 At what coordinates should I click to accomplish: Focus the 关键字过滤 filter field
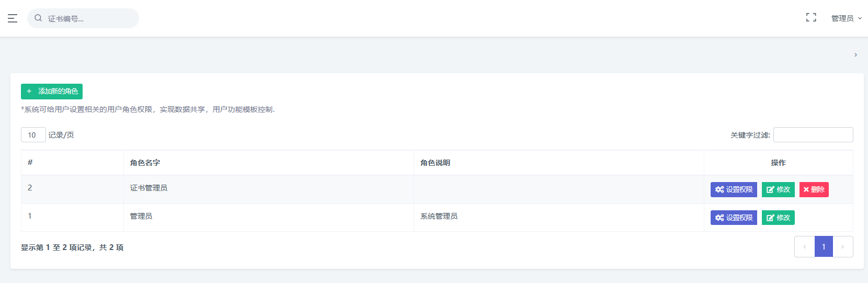click(x=813, y=135)
